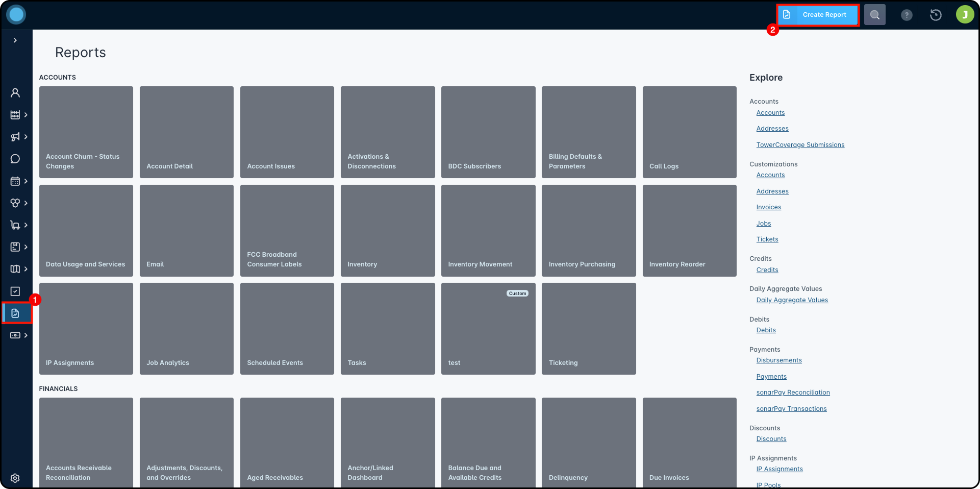Explore the Disbursements link

click(779, 360)
